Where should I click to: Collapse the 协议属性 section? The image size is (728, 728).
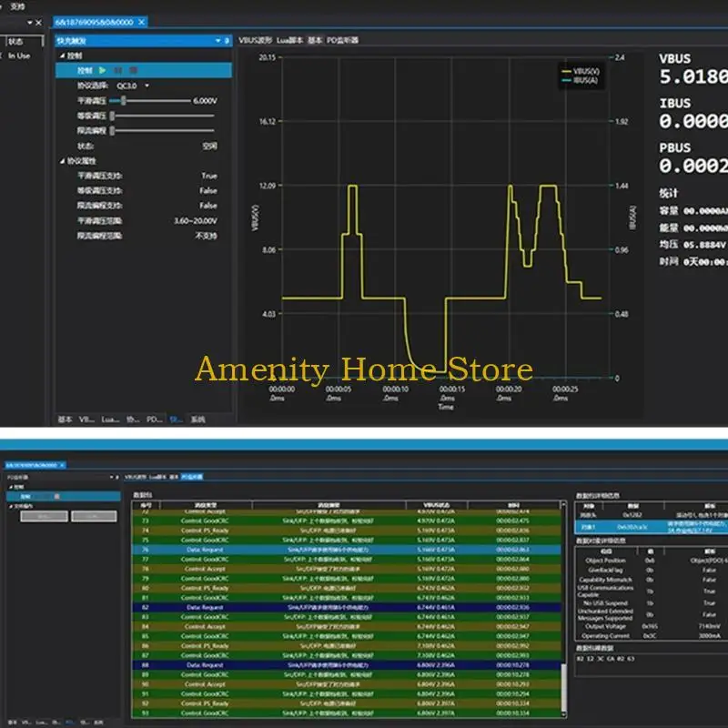[x=62, y=161]
